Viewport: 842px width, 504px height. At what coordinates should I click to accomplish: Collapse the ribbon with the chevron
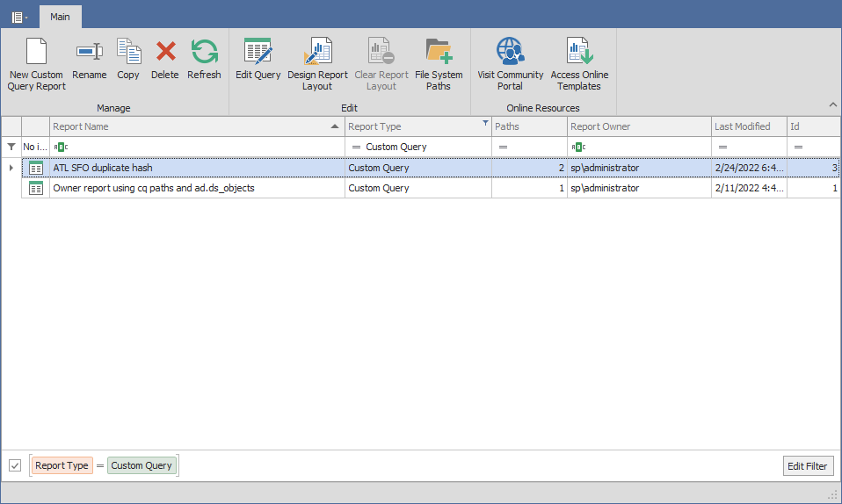(x=832, y=104)
